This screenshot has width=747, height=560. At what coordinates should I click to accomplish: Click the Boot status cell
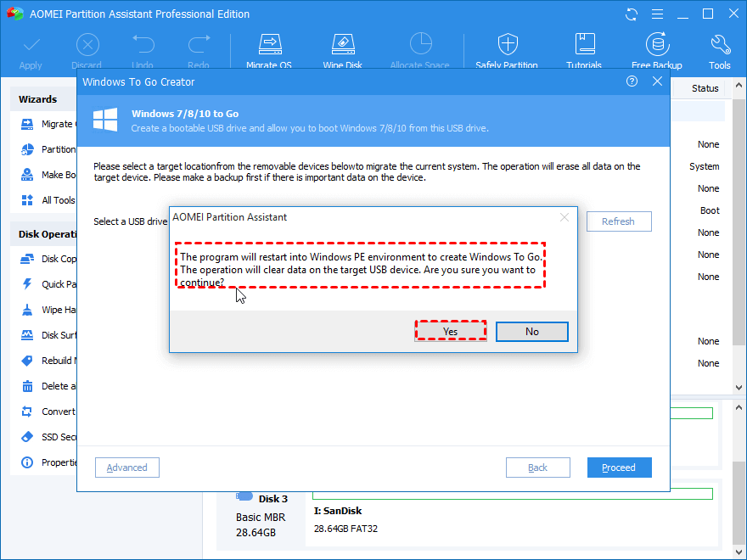[710, 210]
